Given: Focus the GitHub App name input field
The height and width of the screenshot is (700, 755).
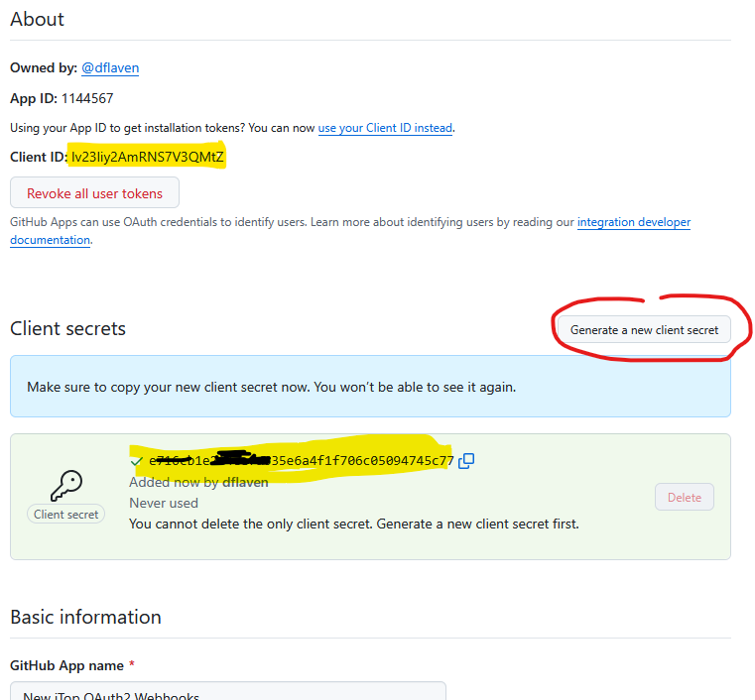Looking at the screenshot, I should (228, 692).
